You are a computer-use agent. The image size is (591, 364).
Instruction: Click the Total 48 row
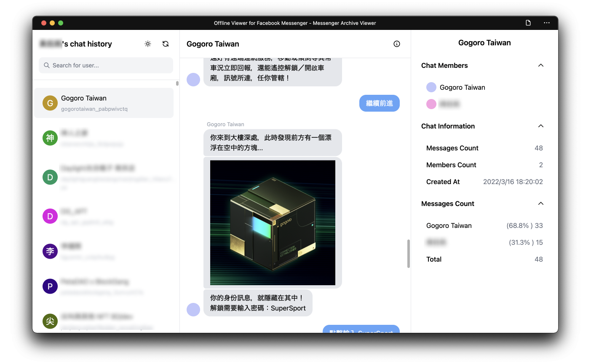(484, 259)
